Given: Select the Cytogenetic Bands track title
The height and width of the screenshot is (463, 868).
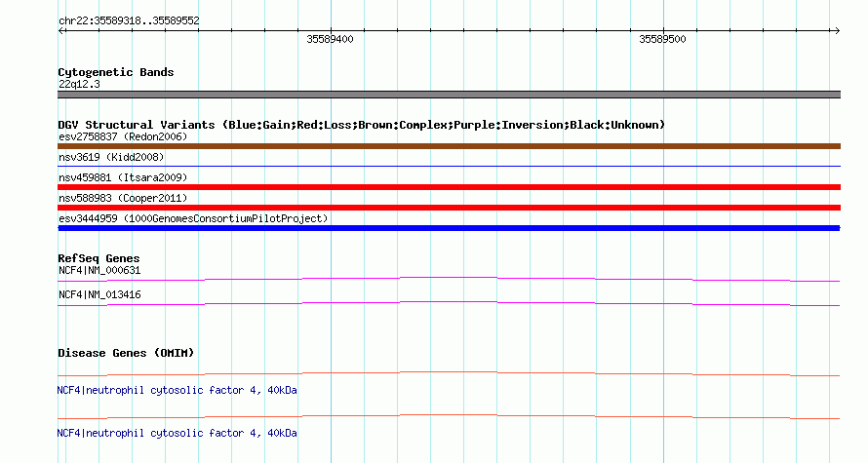Looking at the screenshot, I should [x=116, y=72].
